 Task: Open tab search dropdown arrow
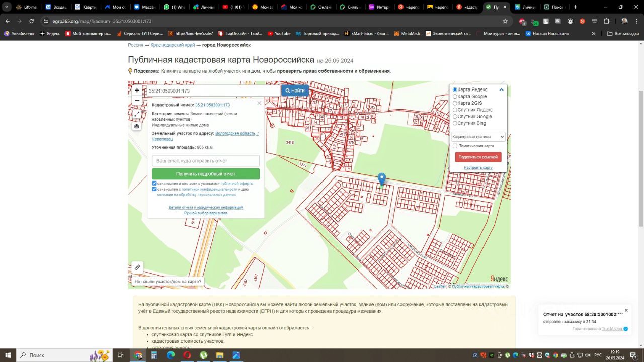pyautogui.click(x=7, y=7)
